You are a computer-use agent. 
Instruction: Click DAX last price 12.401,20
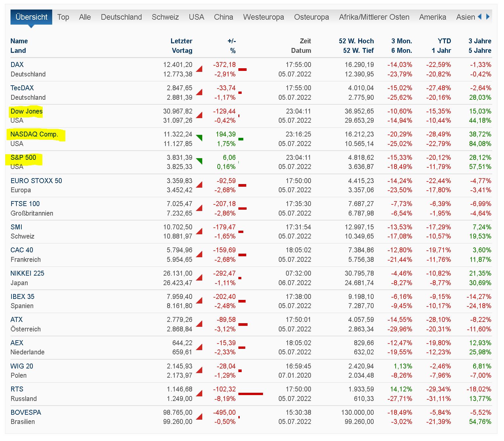(178, 65)
